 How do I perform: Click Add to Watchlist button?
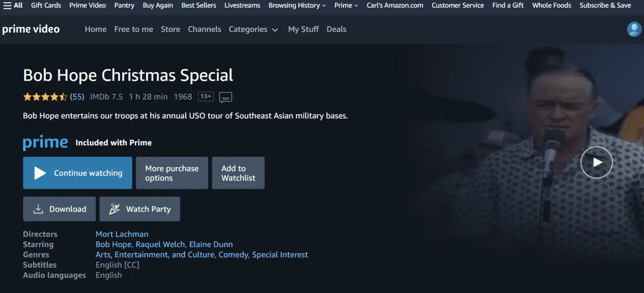238,173
